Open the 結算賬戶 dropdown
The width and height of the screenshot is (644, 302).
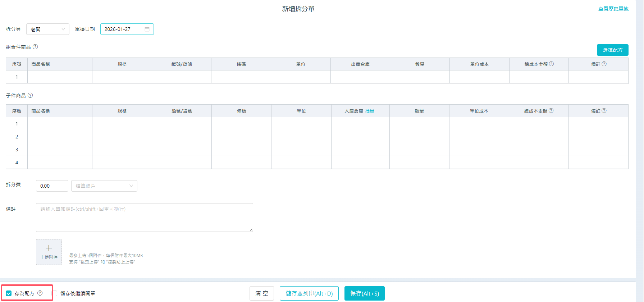[x=104, y=186]
